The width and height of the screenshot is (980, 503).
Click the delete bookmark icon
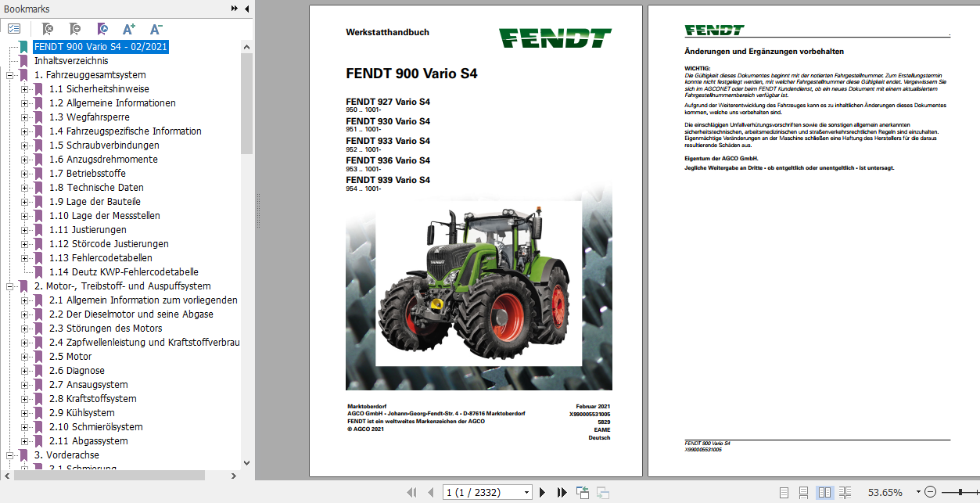[x=47, y=29]
